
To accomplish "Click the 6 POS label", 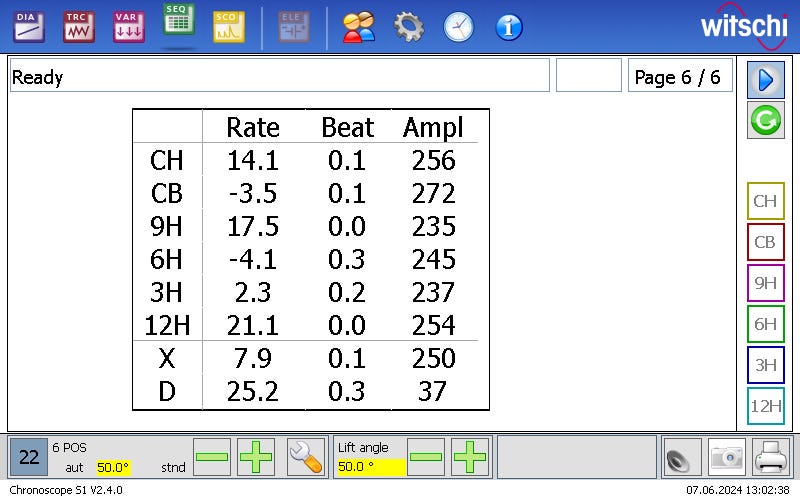I will [x=69, y=447].
